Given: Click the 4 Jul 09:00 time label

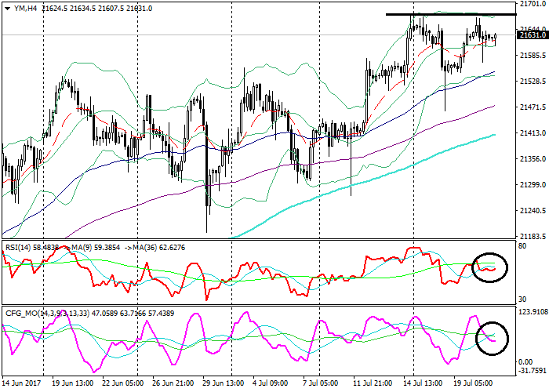Looking at the screenshot, I should coord(270,383).
